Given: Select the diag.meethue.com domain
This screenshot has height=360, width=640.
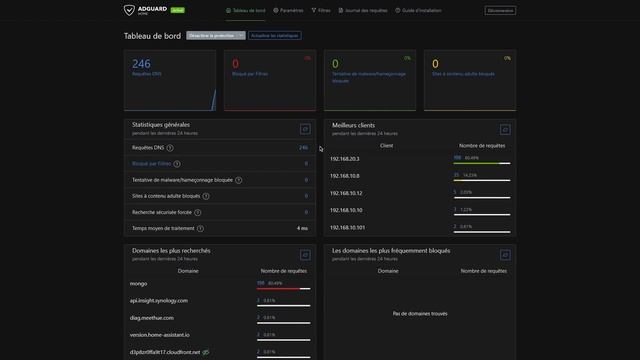Looking at the screenshot, I should point(151,318).
